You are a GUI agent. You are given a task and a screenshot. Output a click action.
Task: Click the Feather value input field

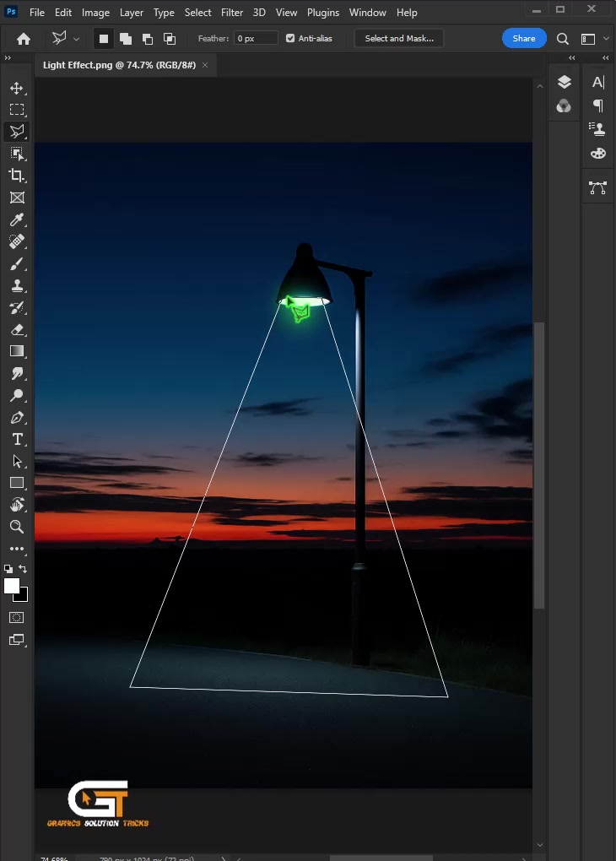[x=256, y=39]
